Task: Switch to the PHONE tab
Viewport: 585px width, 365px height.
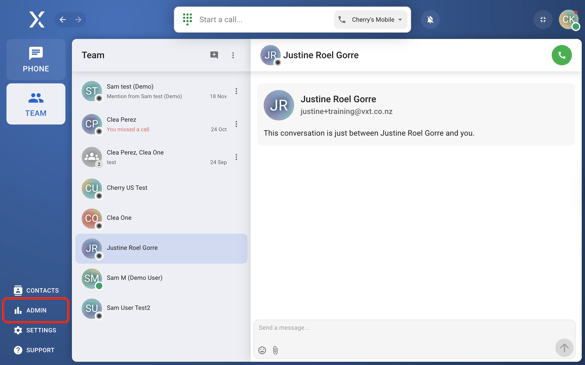Action: pyautogui.click(x=36, y=59)
